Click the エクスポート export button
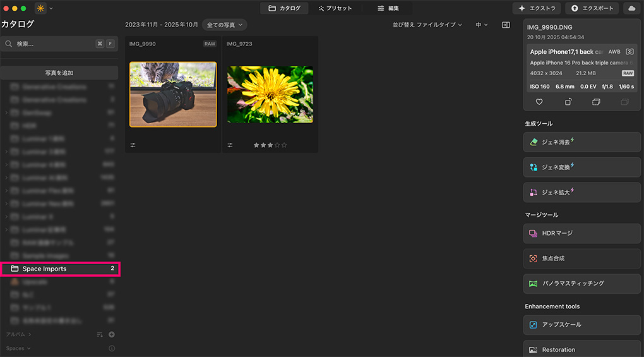 click(592, 8)
